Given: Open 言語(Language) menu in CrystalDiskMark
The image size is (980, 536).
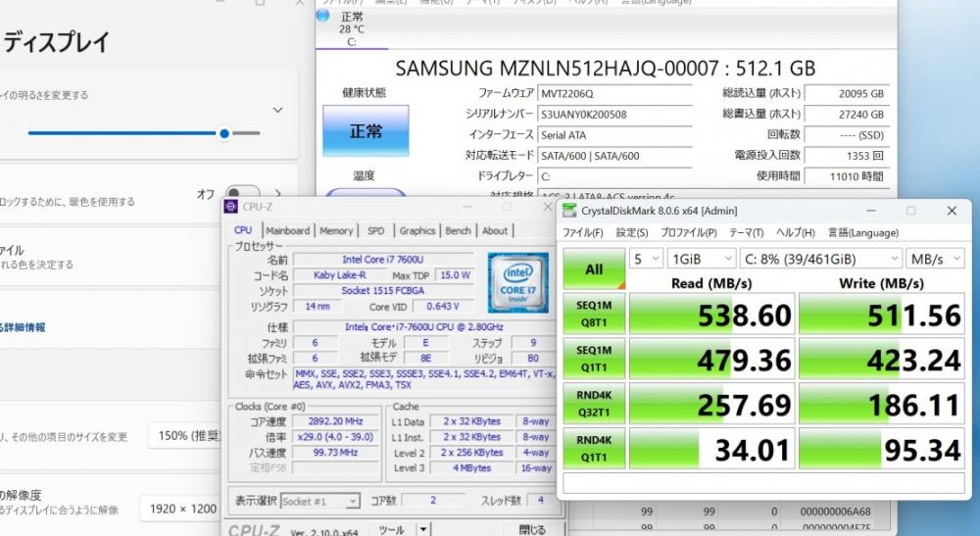Looking at the screenshot, I should (x=863, y=232).
